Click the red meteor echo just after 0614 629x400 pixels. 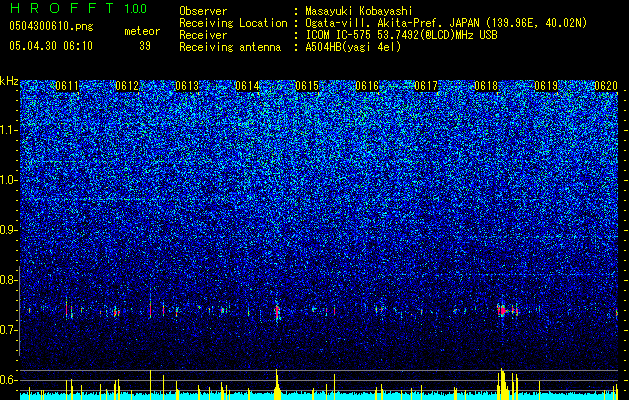point(277,311)
